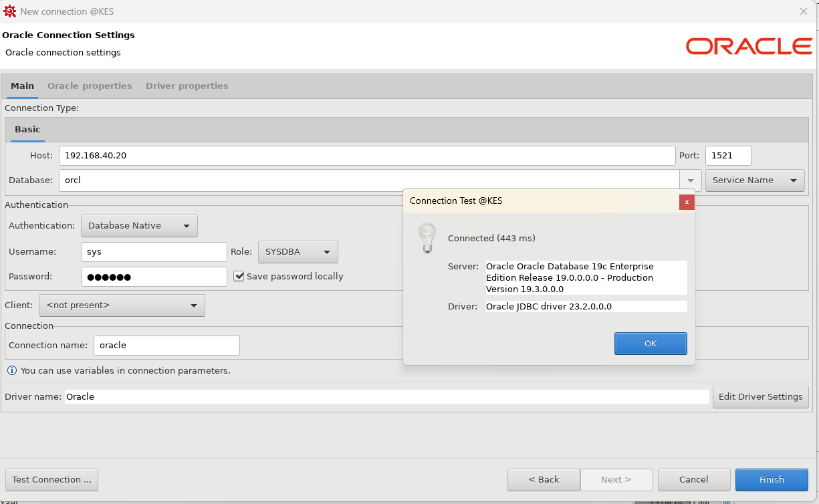Open the Client dropdown showing not present
The image size is (819, 504).
pos(122,305)
